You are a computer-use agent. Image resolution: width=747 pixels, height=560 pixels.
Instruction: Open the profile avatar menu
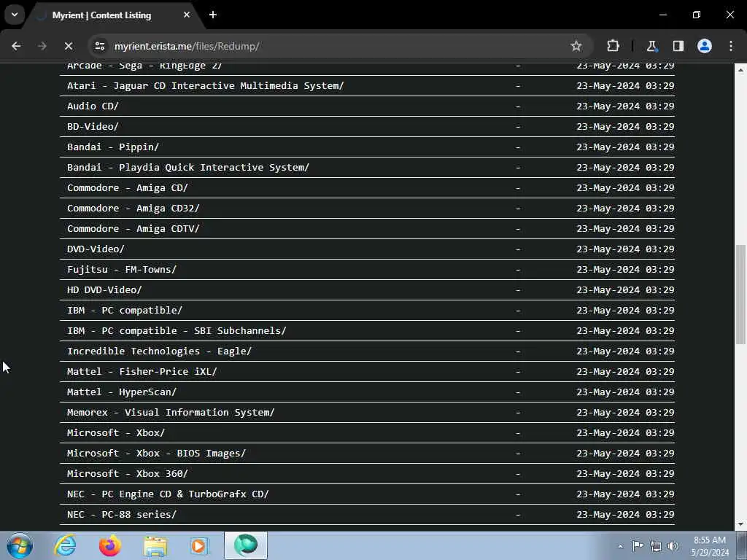coord(705,46)
